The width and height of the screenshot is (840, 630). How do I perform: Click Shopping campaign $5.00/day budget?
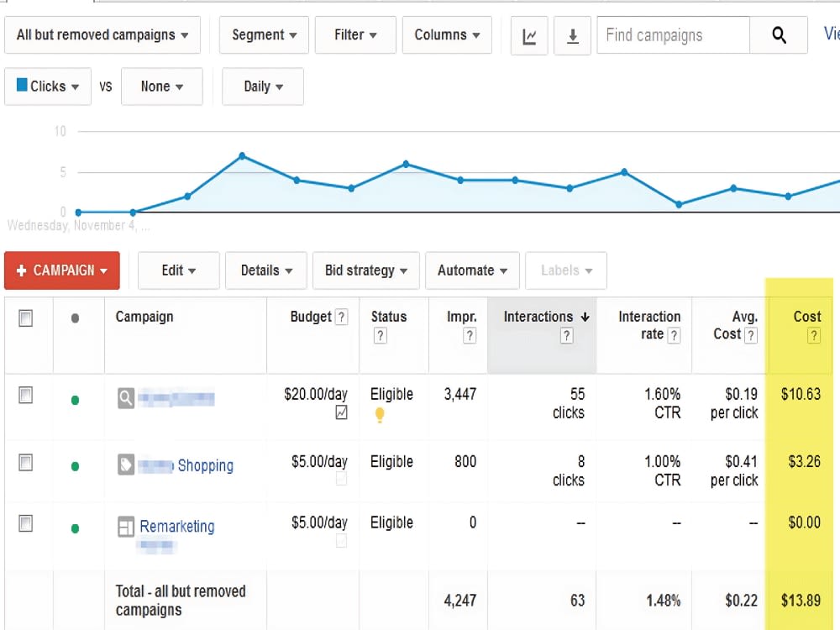coord(319,461)
